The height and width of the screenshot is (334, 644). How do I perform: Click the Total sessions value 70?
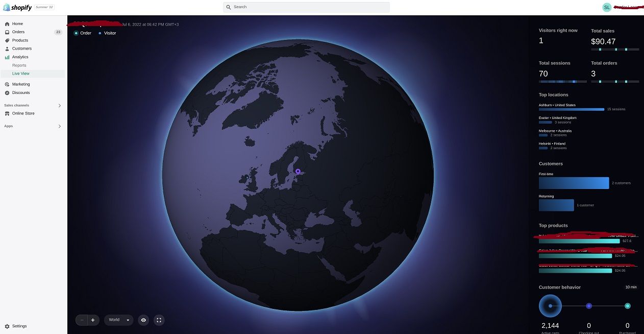tap(543, 74)
